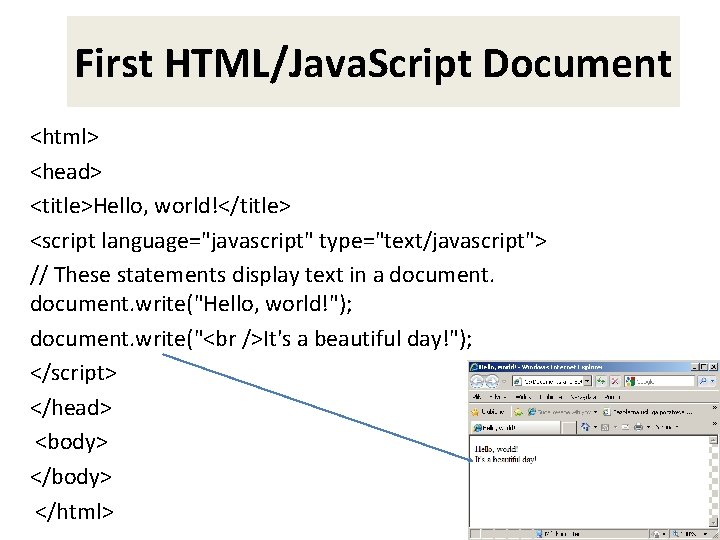Click the Internet Explorer title bar icon
720x540 pixels.
tap(474, 367)
